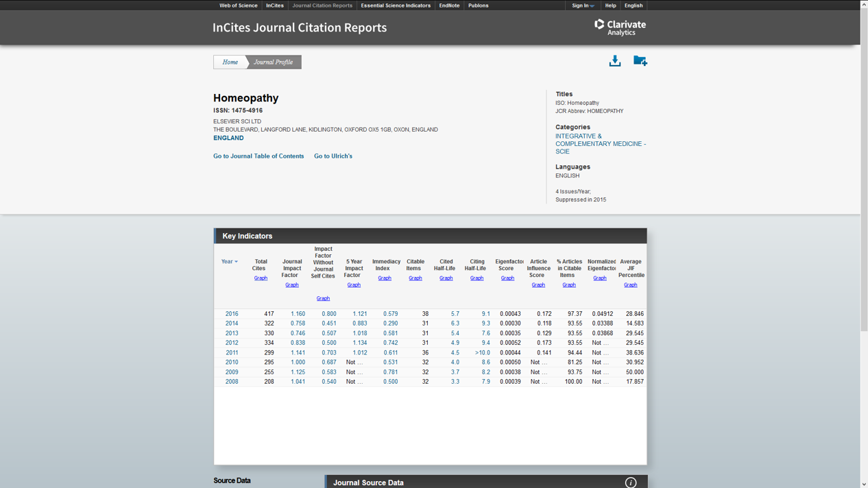Click the scrollbar up arrow
This screenshot has width=868, height=488.
(x=864, y=4)
